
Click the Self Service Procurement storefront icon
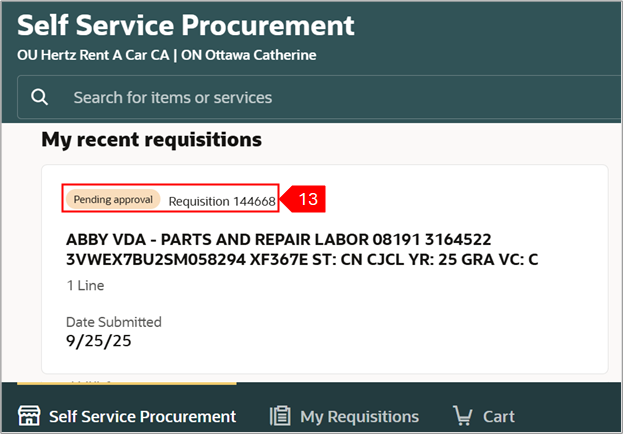[x=30, y=416]
